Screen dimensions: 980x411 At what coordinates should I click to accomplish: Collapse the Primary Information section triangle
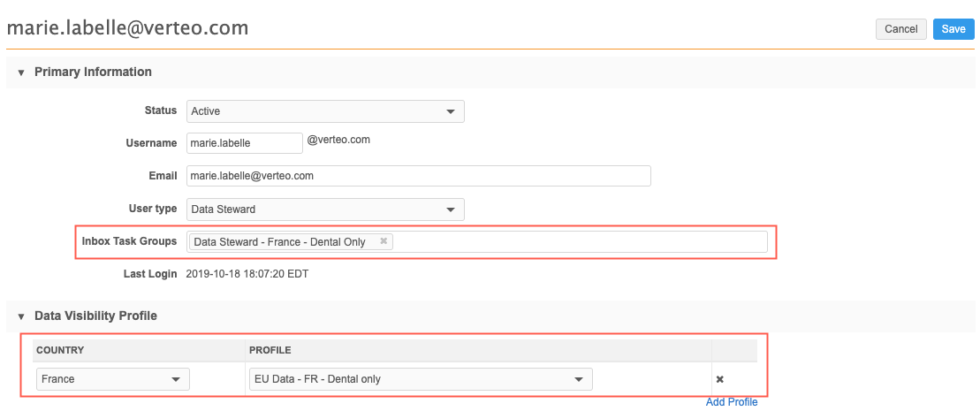click(x=21, y=72)
